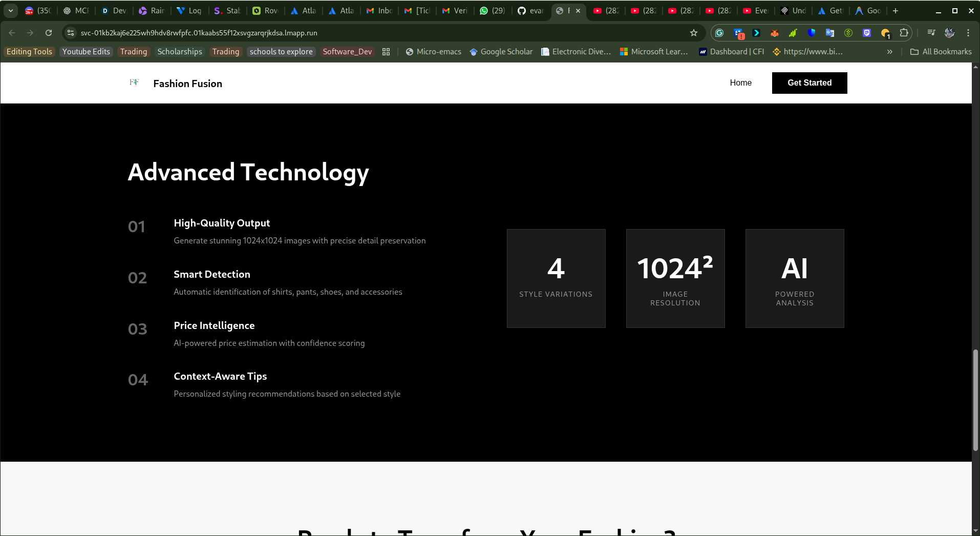Open the media controls icon
Image resolution: width=980 pixels, height=536 pixels.
coord(931,33)
